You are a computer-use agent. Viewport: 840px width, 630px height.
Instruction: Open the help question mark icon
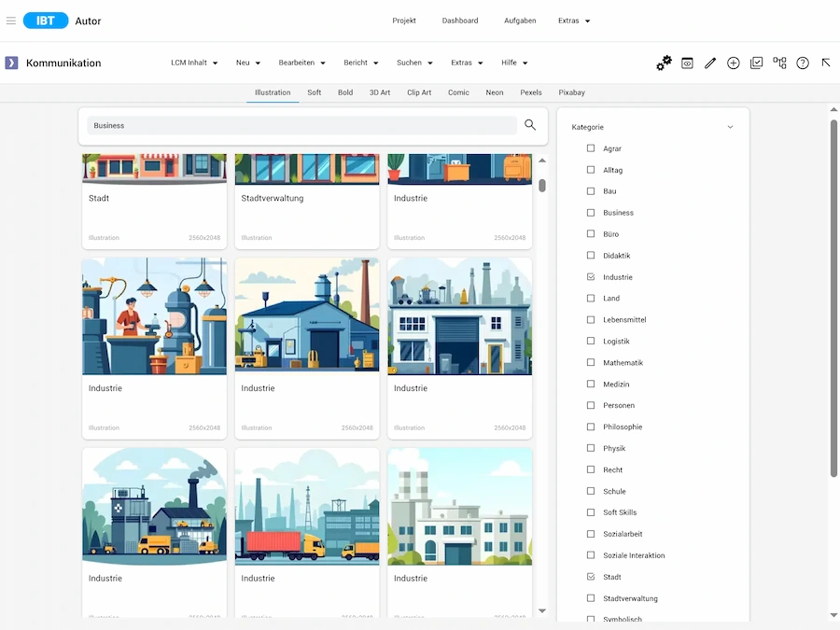(x=803, y=63)
